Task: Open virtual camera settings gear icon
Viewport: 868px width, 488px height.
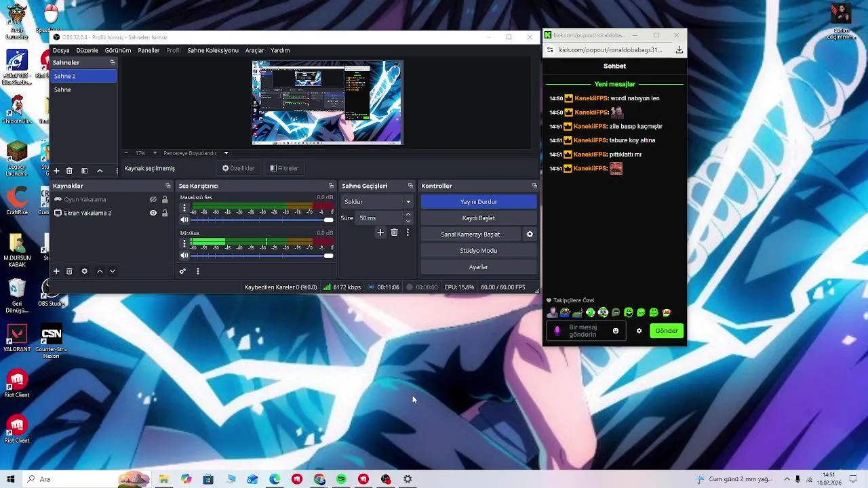Action: [x=530, y=235]
